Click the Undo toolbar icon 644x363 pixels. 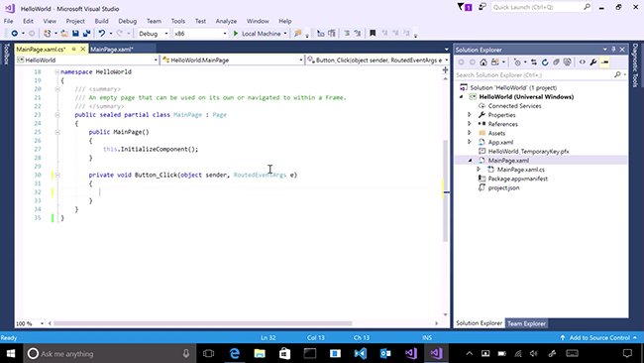coord(101,34)
